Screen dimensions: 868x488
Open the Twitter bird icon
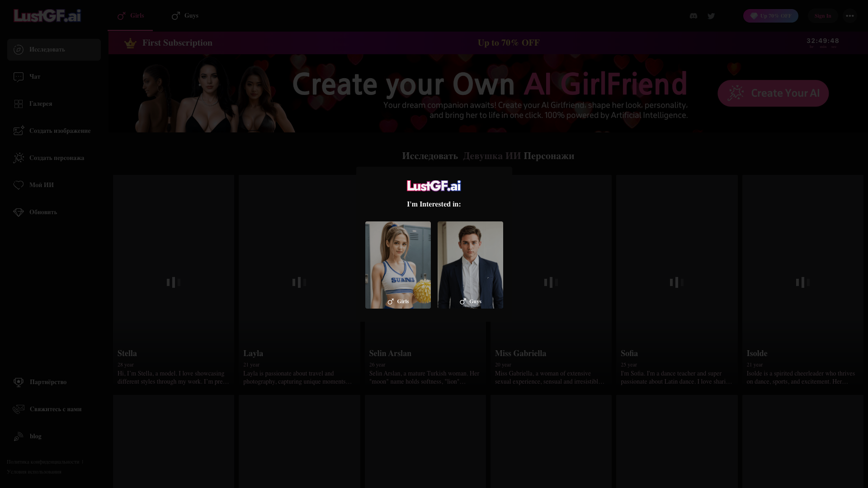(x=711, y=16)
